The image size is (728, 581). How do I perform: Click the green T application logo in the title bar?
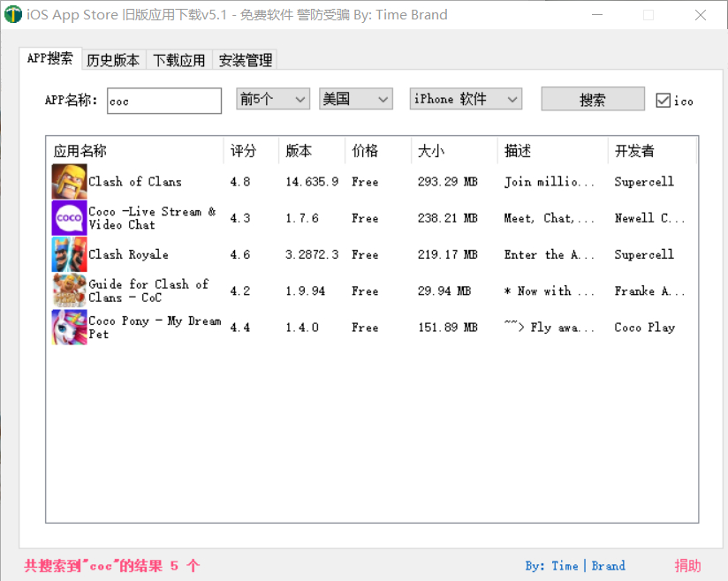tap(13, 15)
